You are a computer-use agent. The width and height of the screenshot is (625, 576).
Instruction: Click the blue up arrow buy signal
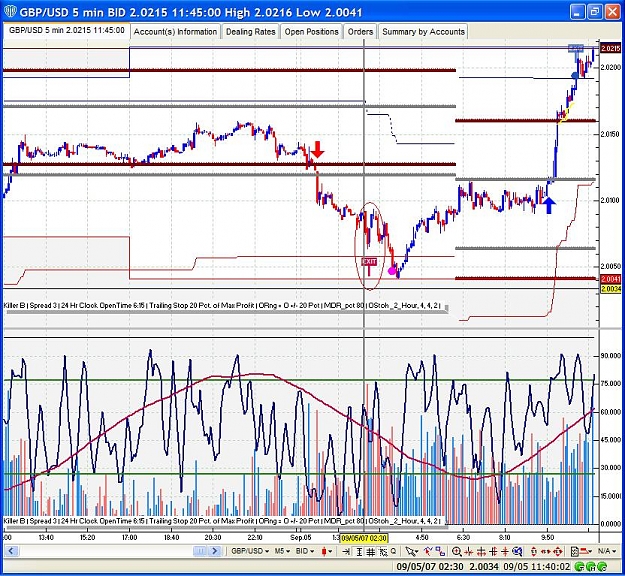549,206
